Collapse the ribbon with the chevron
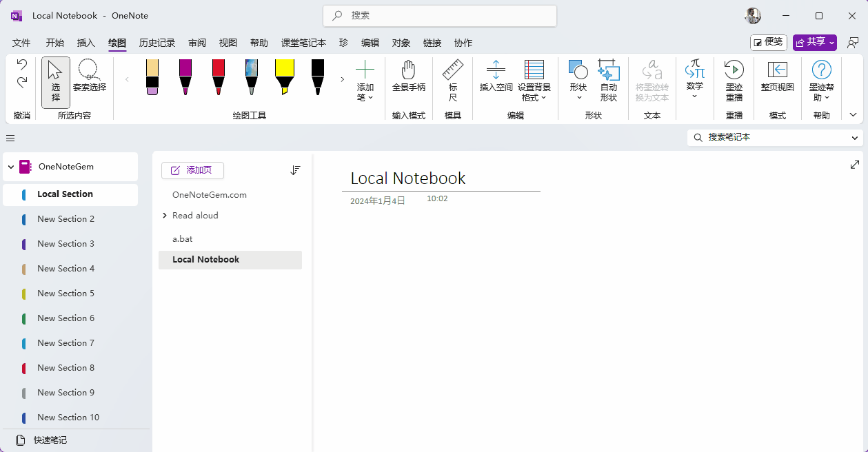The image size is (868, 452). (x=854, y=115)
